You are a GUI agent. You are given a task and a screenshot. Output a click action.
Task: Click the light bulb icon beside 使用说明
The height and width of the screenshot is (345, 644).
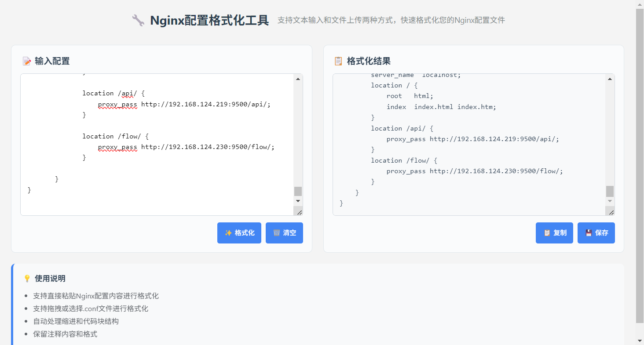click(27, 279)
